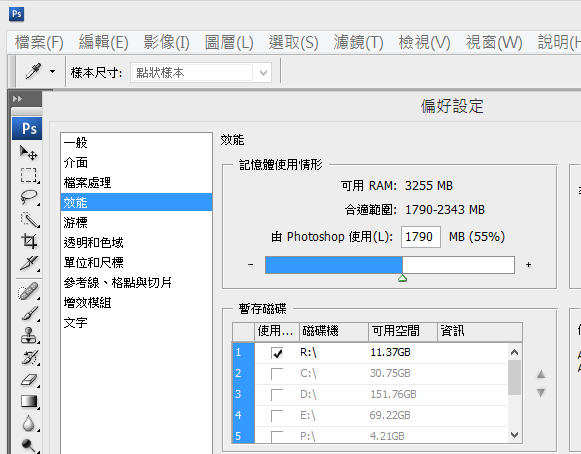Click the 1790-2343 MB ideal range text
The image size is (581, 454).
point(445,210)
